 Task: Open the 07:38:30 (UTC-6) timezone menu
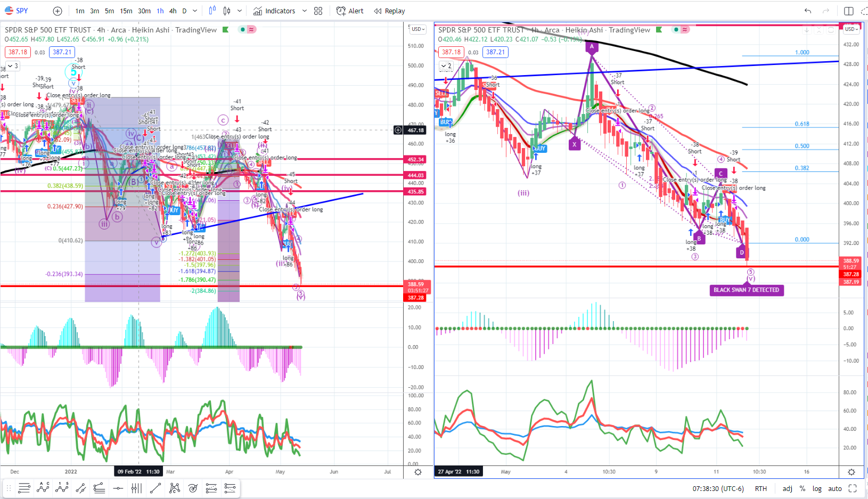[718, 488]
